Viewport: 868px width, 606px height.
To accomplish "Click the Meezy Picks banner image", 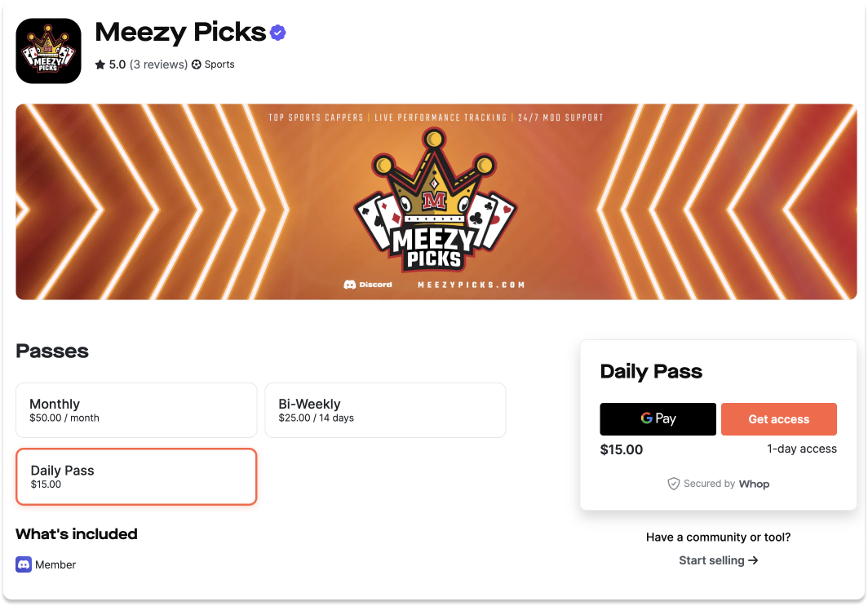I will (434, 201).
